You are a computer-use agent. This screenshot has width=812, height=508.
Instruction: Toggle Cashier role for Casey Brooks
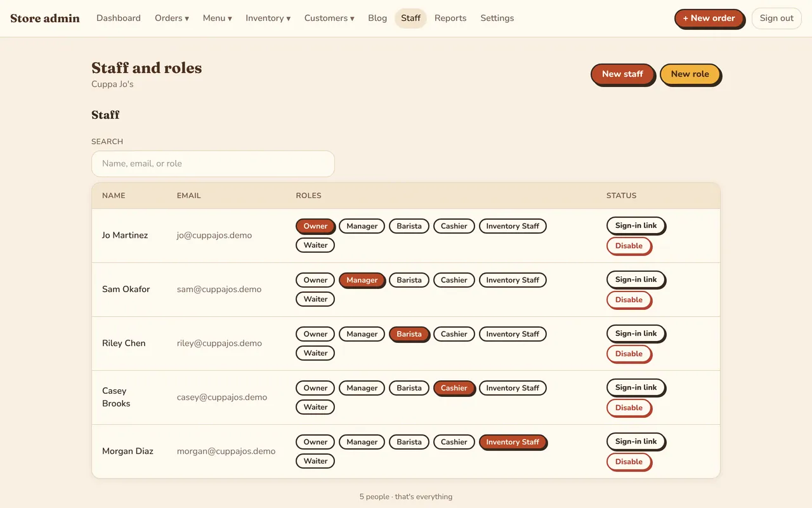pyautogui.click(x=454, y=388)
